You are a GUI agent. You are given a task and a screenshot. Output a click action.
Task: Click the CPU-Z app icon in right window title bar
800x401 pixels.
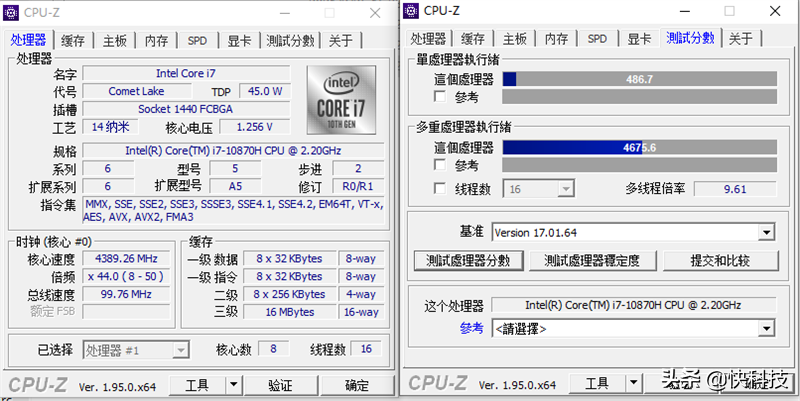pos(413,11)
